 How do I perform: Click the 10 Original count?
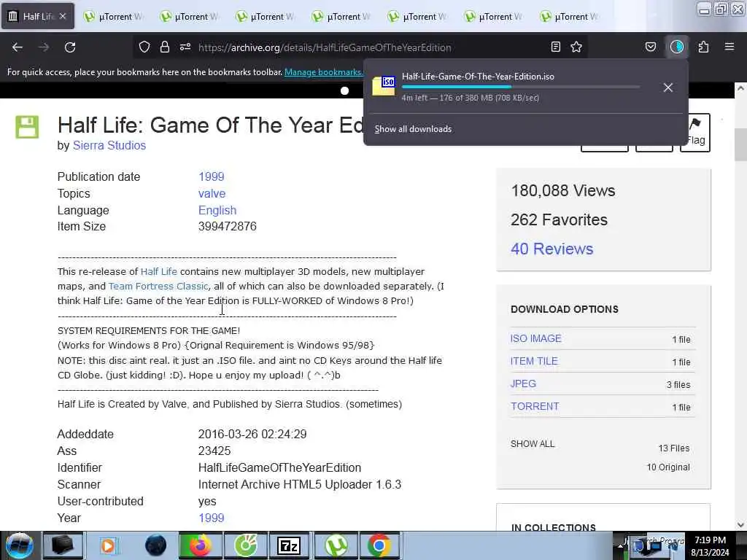tap(668, 467)
